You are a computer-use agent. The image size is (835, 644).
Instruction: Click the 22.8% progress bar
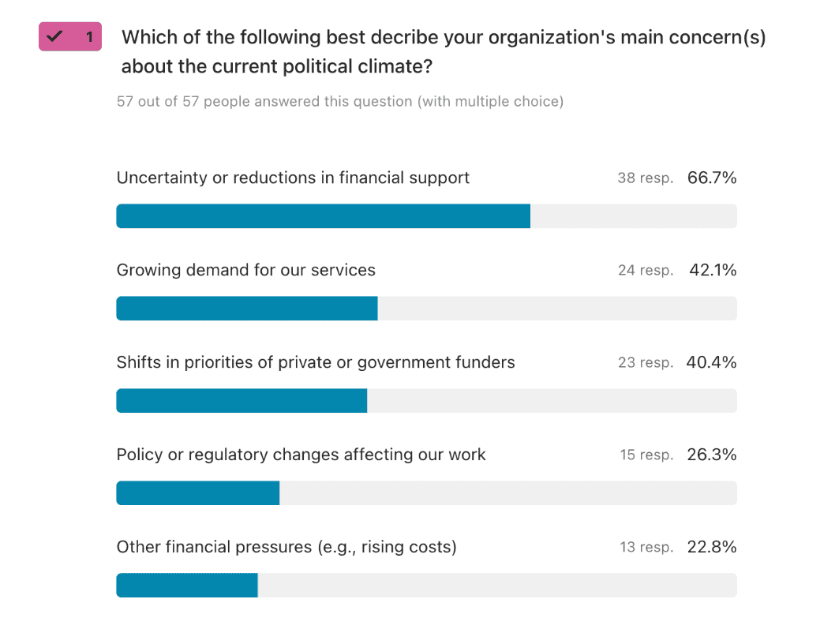pyautogui.click(x=187, y=586)
